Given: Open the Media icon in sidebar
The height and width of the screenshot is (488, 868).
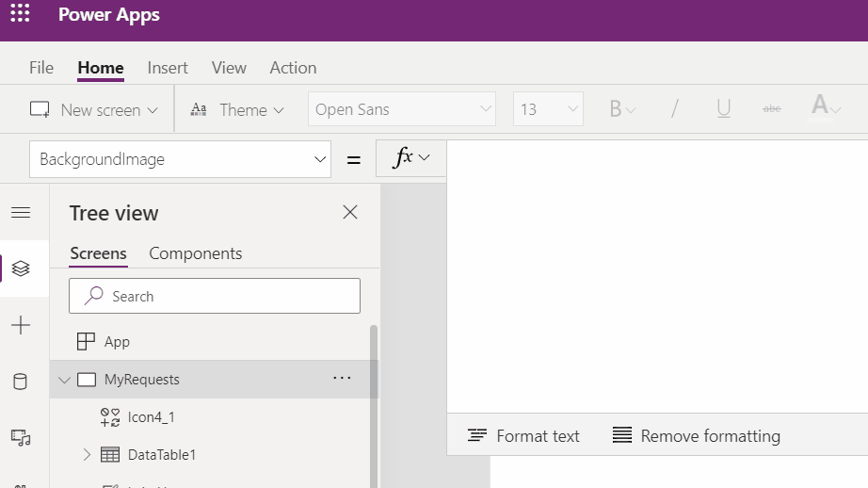Looking at the screenshot, I should [21, 437].
